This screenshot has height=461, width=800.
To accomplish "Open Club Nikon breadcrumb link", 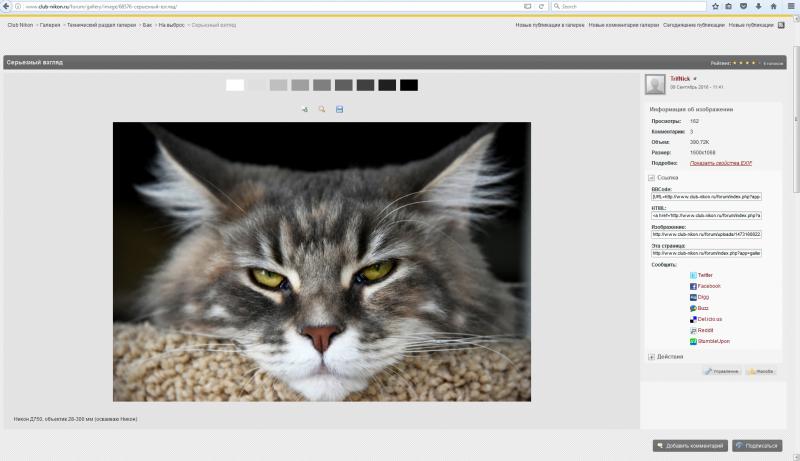I will click(20, 25).
